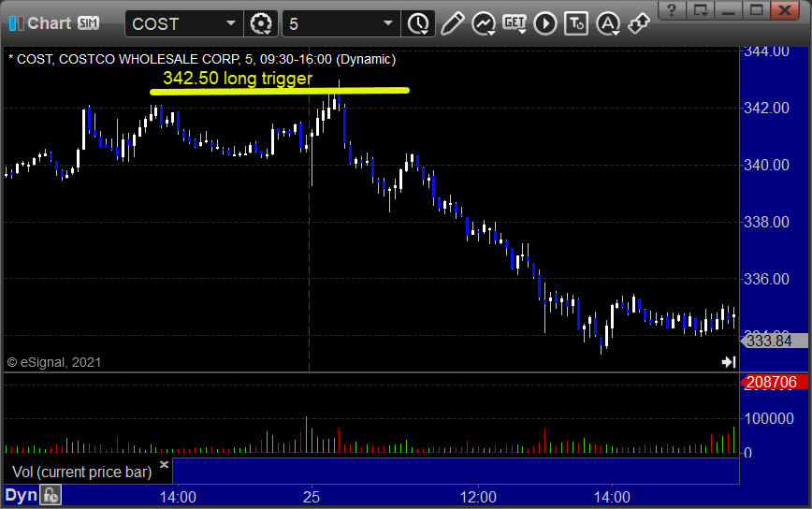Image resolution: width=812 pixels, height=509 pixels.
Task: Open the window docking options button
Action: point(700,10)
